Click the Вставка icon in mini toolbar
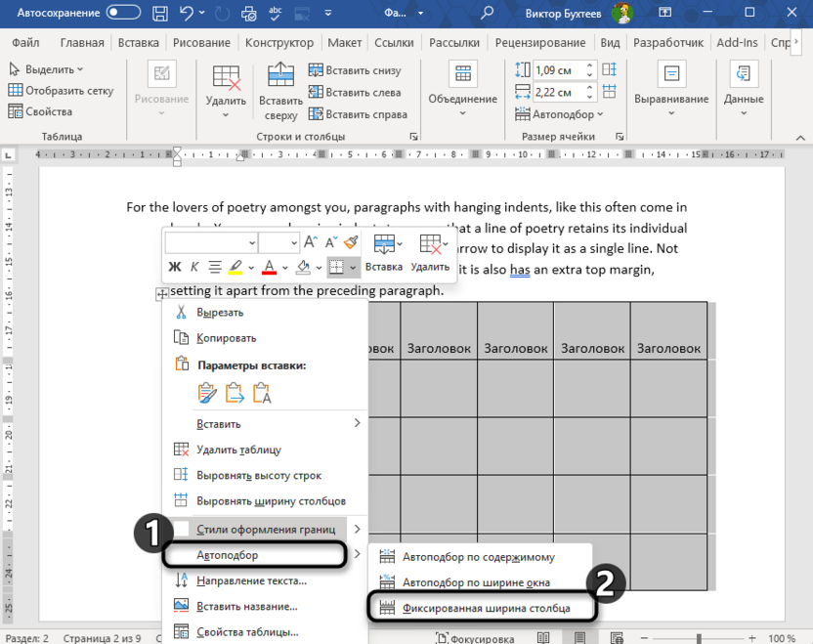813x644 pixels. (x=384, y=243)
